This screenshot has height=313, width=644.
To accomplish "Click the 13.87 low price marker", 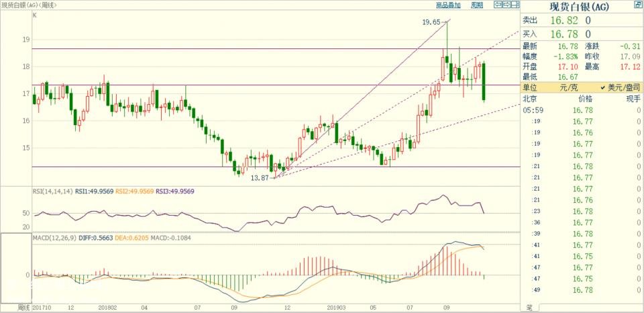I will pos(260,177).
